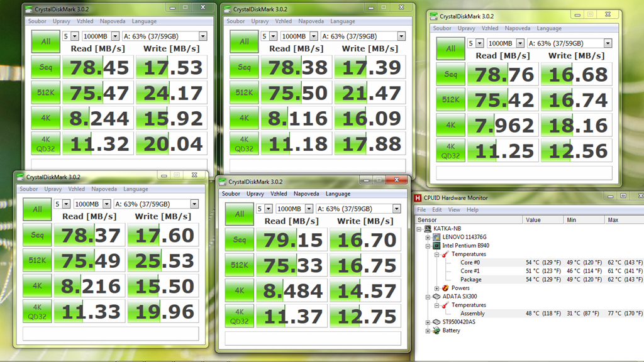Open test size dropdown in window with 79.15 Seq

308,209
